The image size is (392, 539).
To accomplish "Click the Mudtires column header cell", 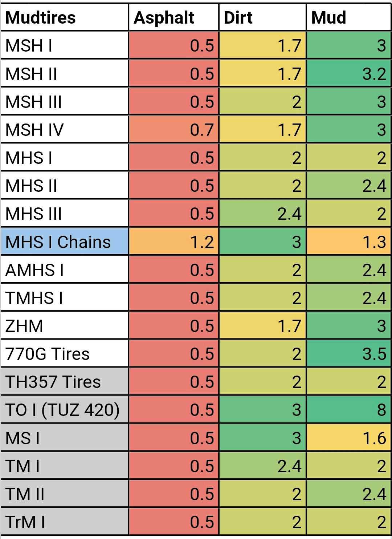I will click(x=65, y=17).
